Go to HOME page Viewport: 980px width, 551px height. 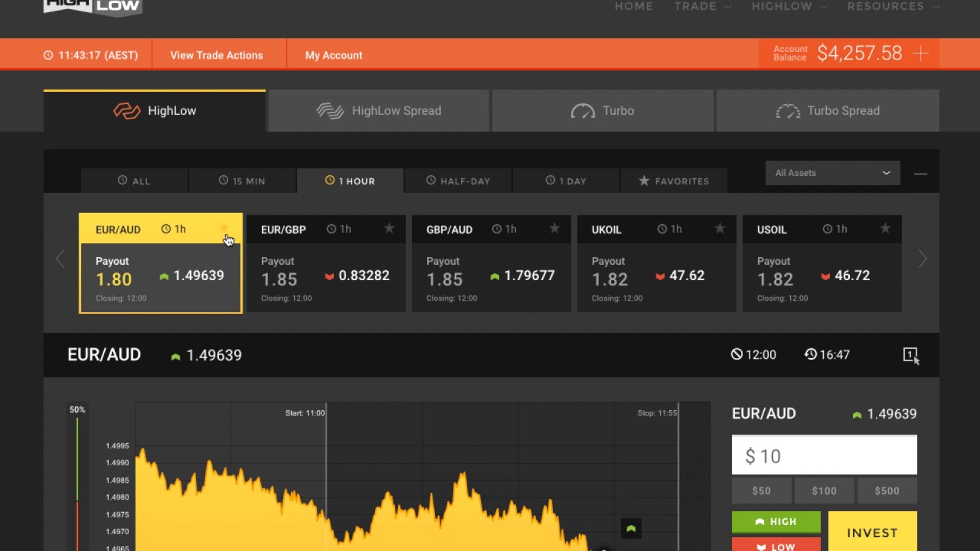pos(634,6)
